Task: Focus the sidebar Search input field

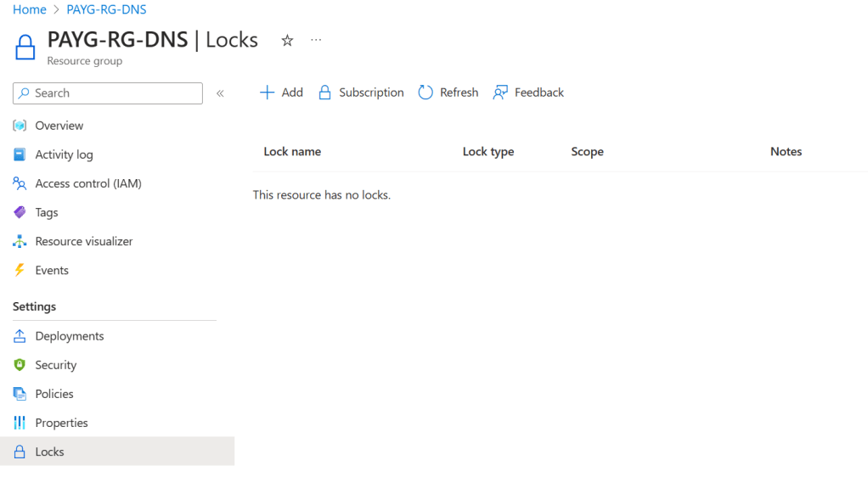Action: pos(115,93)
